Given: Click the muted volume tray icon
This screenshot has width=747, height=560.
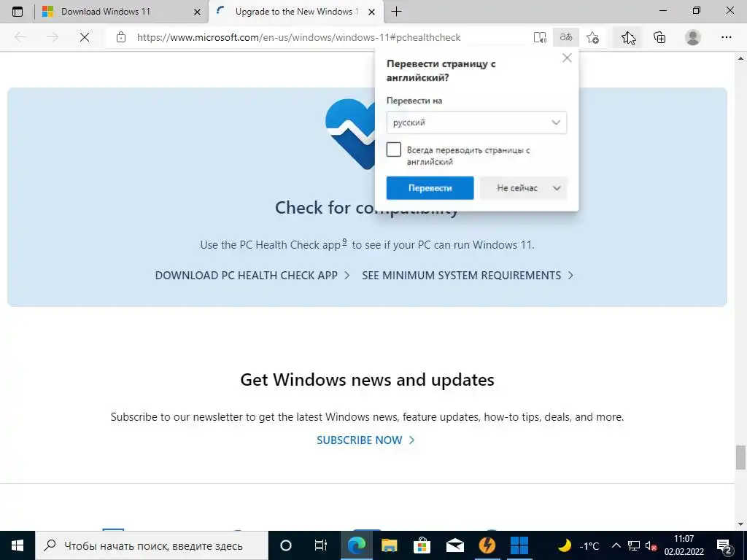Looking at the screenshot, I should 651,545.
